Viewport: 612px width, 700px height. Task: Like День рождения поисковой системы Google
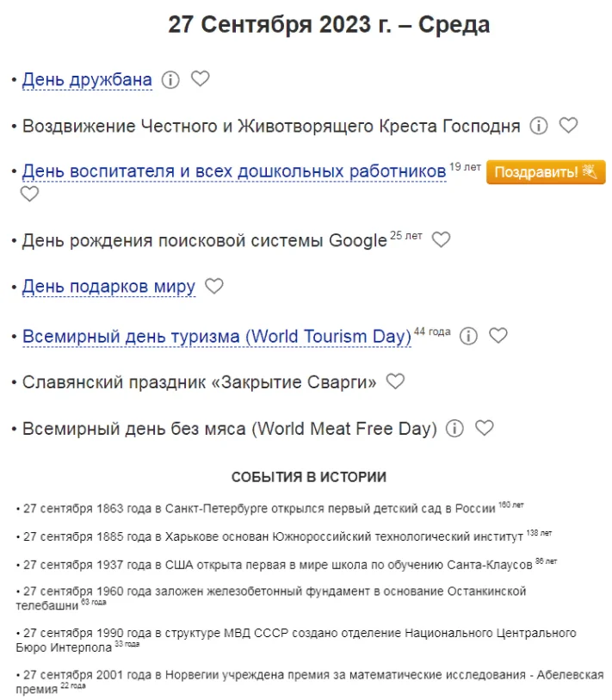coord(441,240)
